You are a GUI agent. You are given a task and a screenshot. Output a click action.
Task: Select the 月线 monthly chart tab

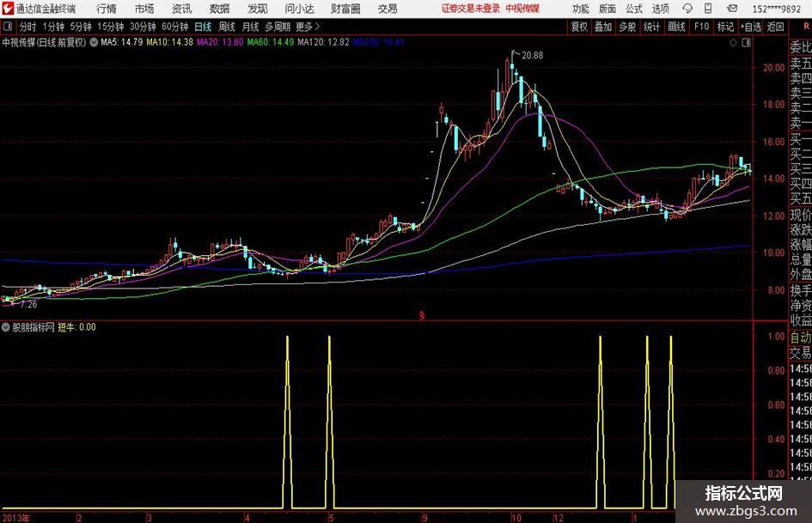coord(251,27)
